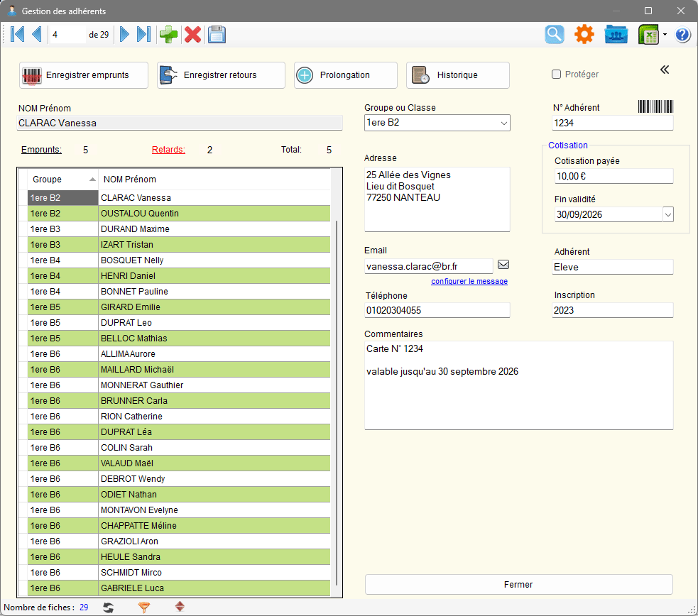Image resolution: width=698 pixels, height=616 pixels.
Task: Open the Fin validité date picker
Action: tap(667, 214)
